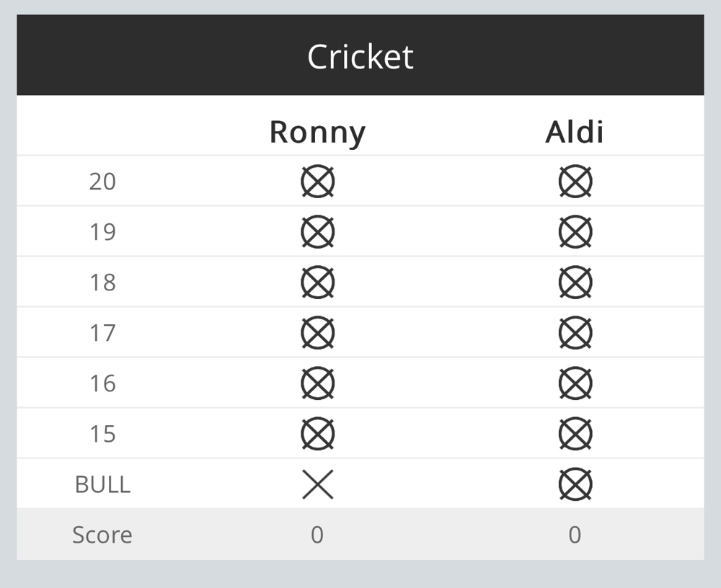Click Ronny's plain X on BULL row
The image size is (721, 588).
pyautogui.click(x=318, y=484)
